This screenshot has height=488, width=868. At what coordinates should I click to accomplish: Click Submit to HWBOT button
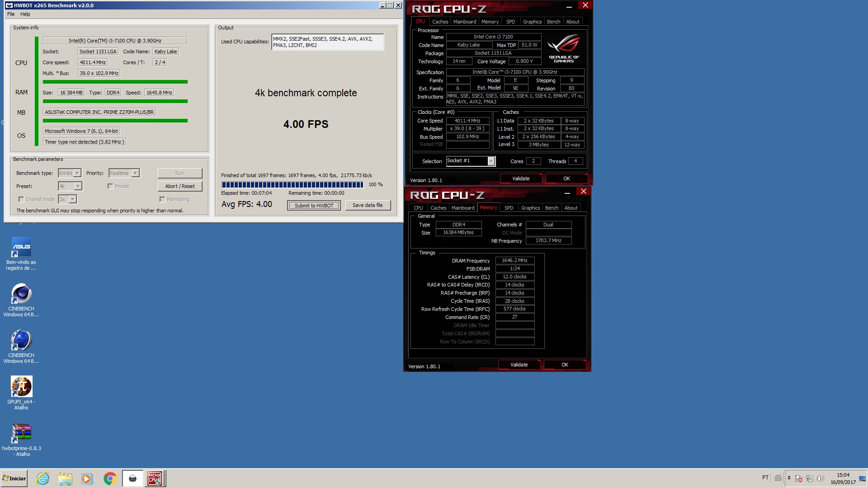coord(314,206)
